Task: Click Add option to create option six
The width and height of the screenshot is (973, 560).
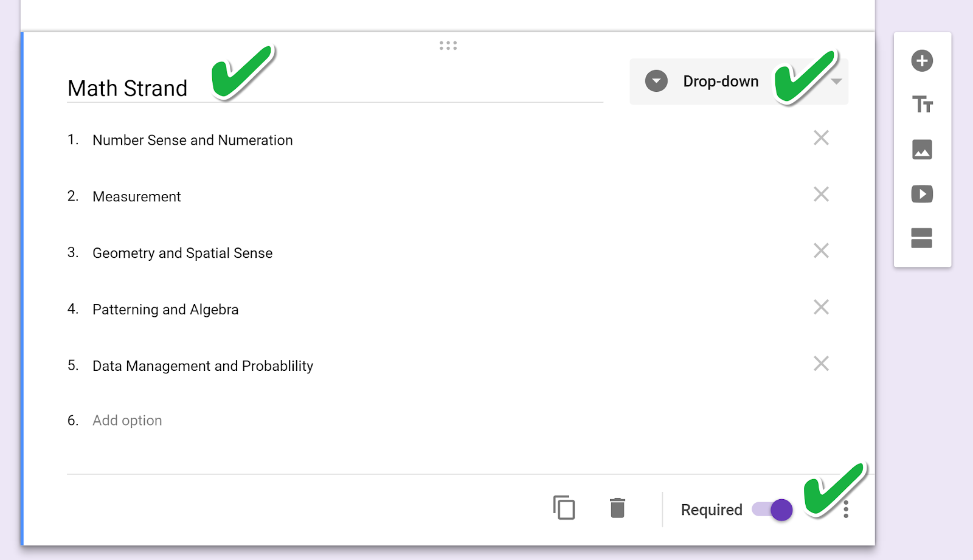Action: (x=127, y=421)
